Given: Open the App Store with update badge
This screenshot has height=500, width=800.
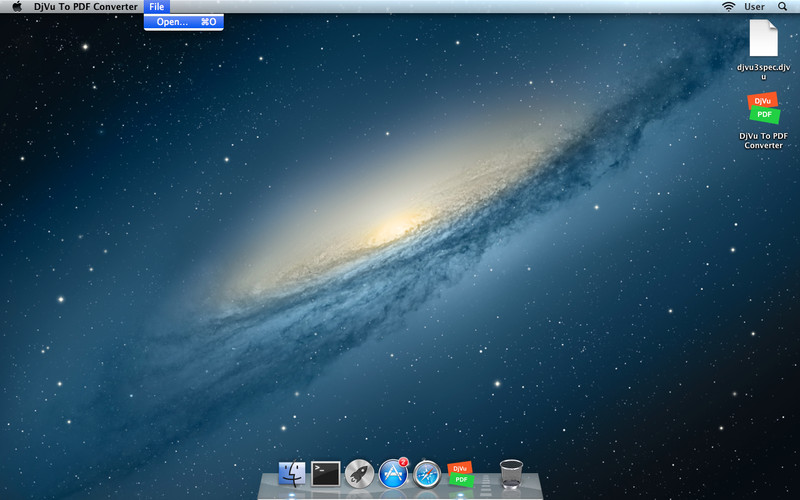Looking at the screenshot, I should [x=393, y=473].
